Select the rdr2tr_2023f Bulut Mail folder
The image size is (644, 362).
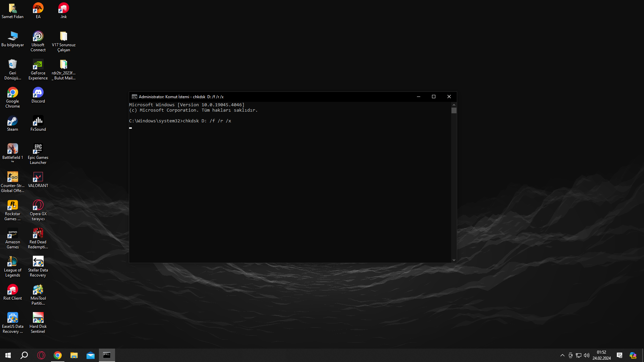[x=63, y=69]
